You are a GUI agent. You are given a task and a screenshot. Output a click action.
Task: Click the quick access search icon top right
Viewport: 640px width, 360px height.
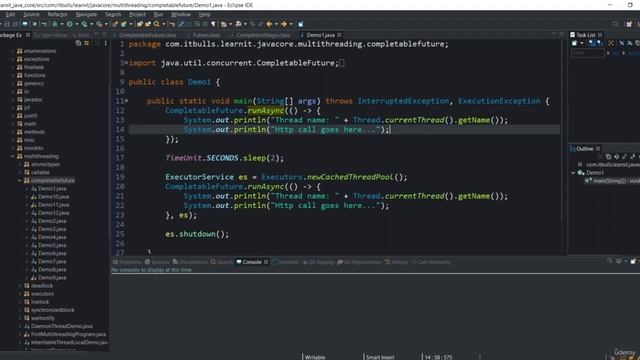tap(616, 24)
